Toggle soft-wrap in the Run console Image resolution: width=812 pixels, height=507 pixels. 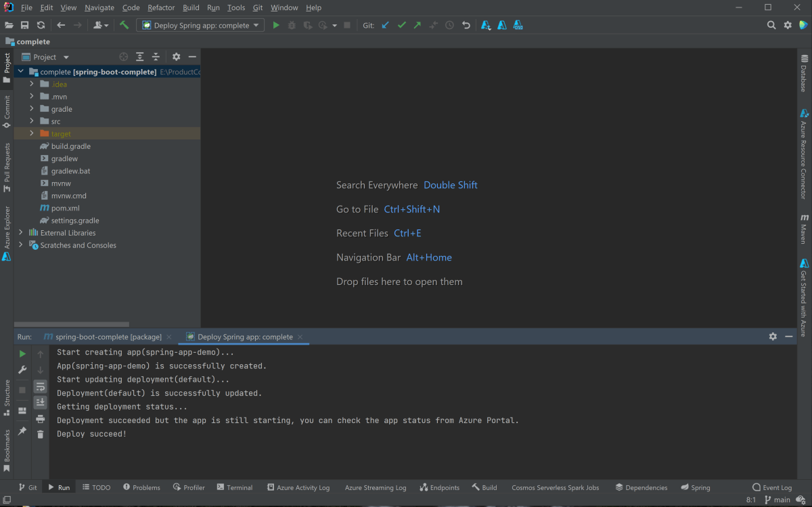pyautogui.click(x=41, y=387)
